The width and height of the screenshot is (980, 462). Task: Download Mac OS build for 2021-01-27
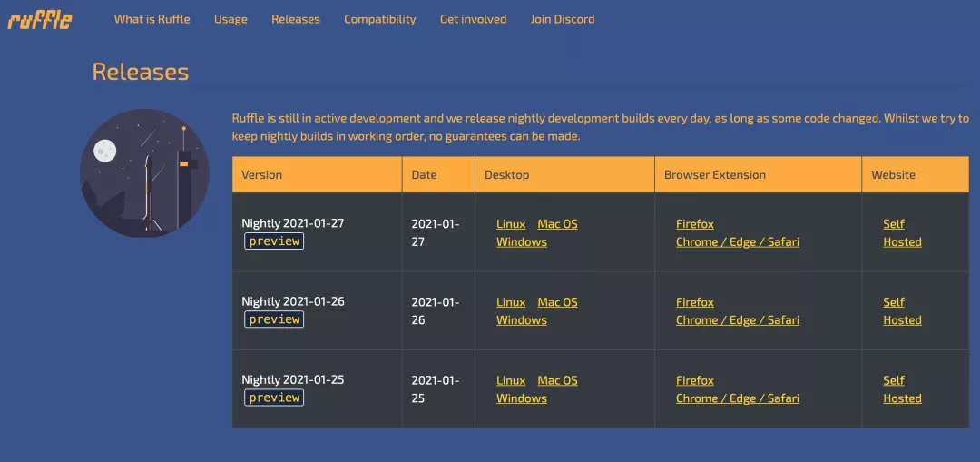(x=557, y=224)
